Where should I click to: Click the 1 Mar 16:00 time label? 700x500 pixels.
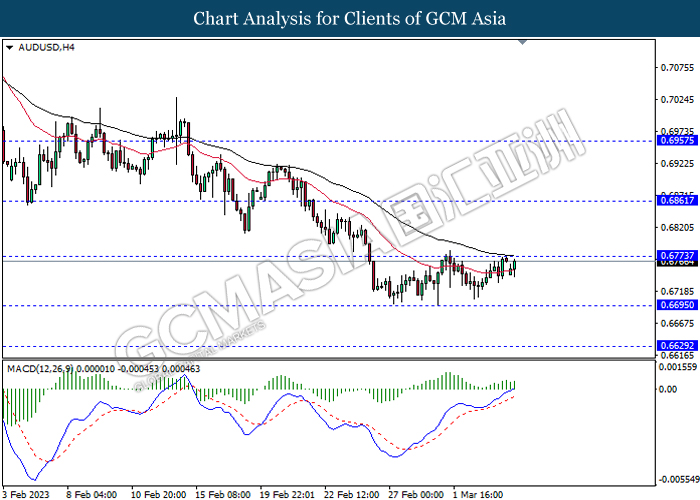tap(477, 494)
